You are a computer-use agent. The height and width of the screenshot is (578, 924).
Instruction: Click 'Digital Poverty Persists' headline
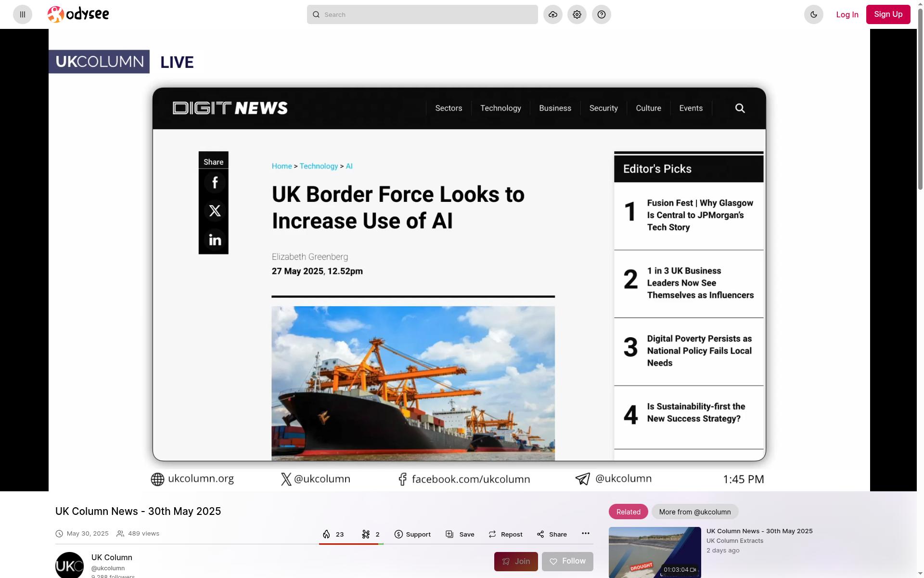pyautogui.click(x=699, y=351)
